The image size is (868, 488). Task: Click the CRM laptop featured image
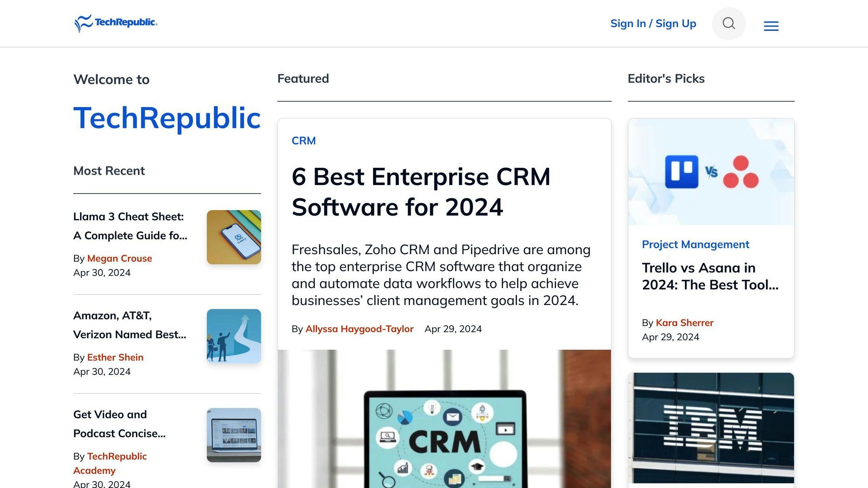click(444, 419)
